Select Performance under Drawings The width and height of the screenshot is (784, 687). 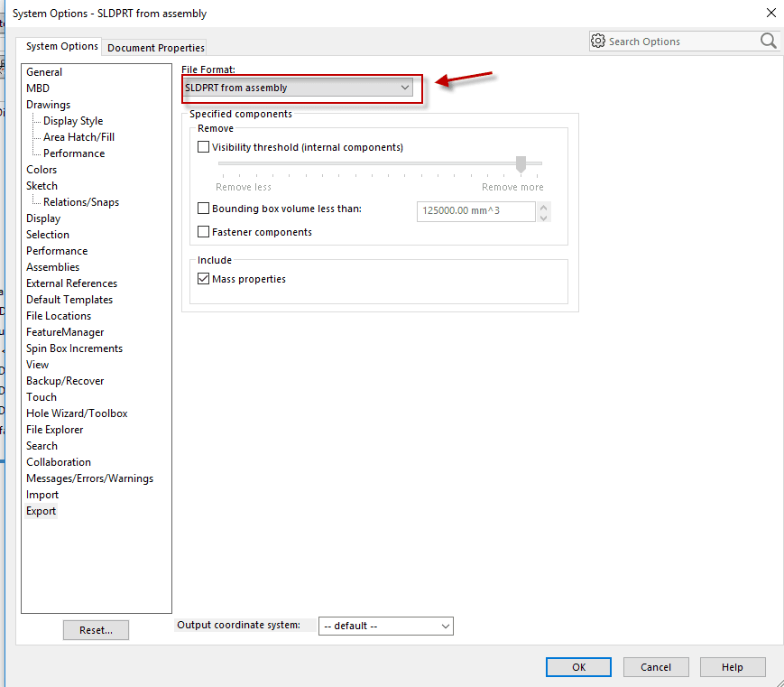74,153
